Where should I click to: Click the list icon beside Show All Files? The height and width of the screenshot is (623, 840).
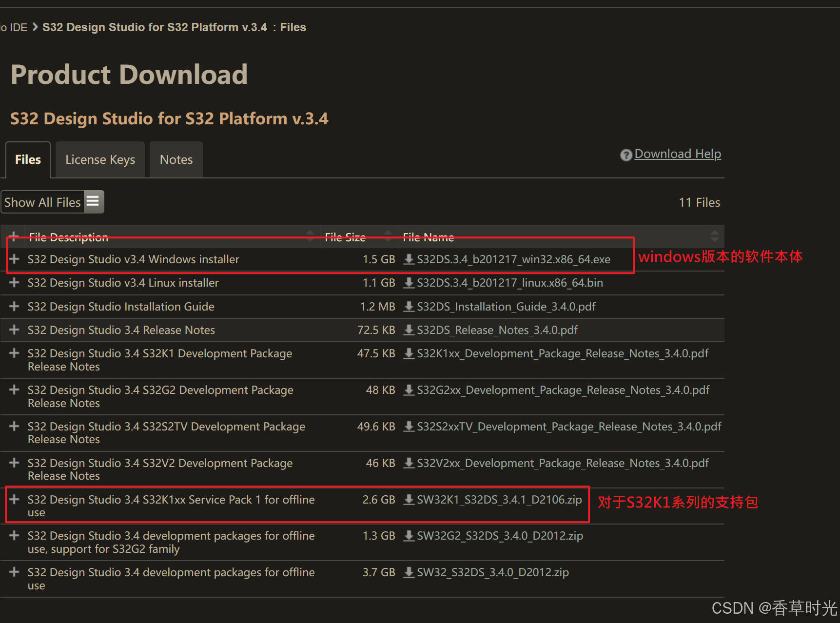[93, 201]
